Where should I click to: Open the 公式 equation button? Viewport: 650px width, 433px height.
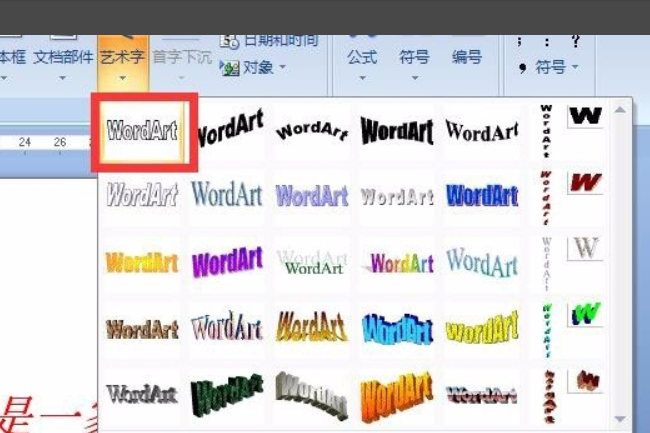pos(362,57)
